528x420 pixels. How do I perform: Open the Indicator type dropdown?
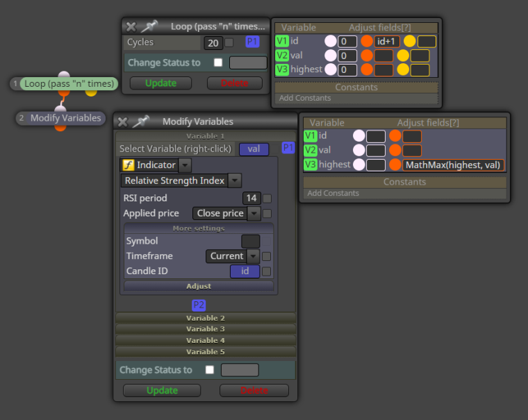tap(185, 165)
